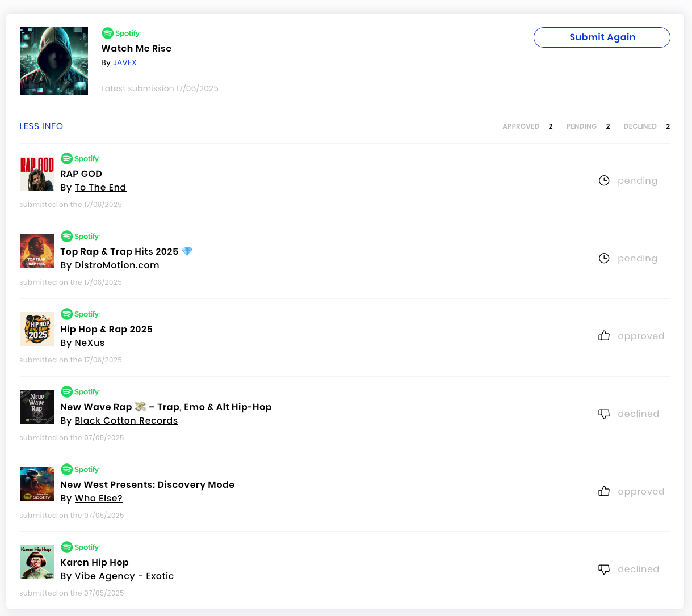Click the Spotify logo above Watch Me Rise
Screen dimensions: 692x616
tap(120, 33)
